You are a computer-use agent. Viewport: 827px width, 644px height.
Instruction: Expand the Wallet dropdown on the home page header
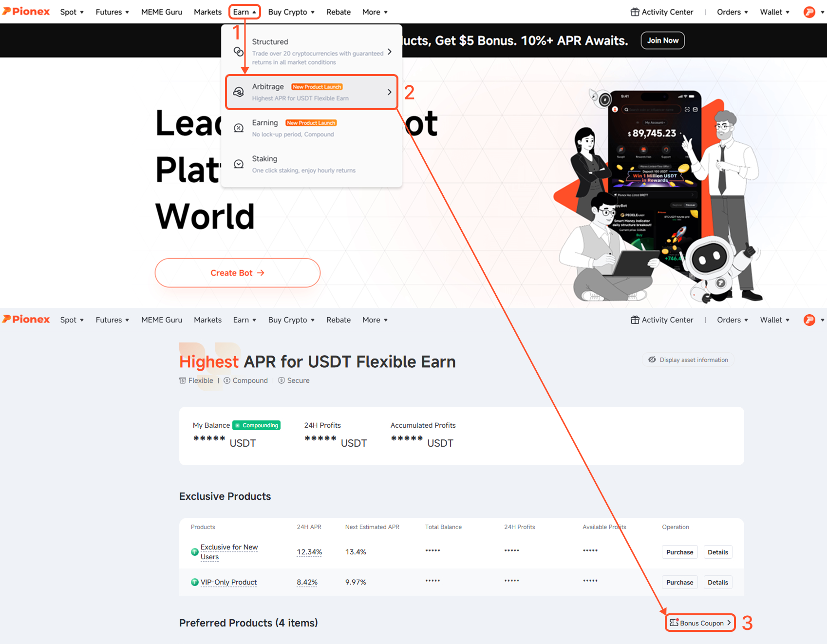[x=775, y=12]
